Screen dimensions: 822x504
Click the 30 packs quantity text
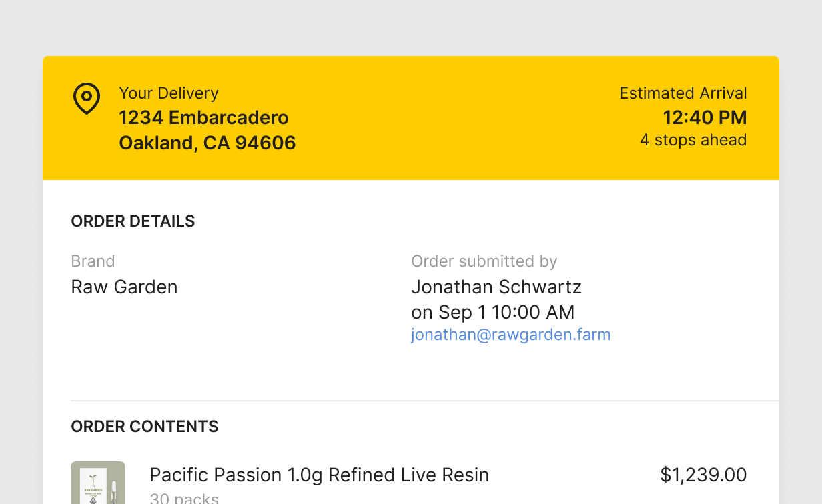[184, 498]
